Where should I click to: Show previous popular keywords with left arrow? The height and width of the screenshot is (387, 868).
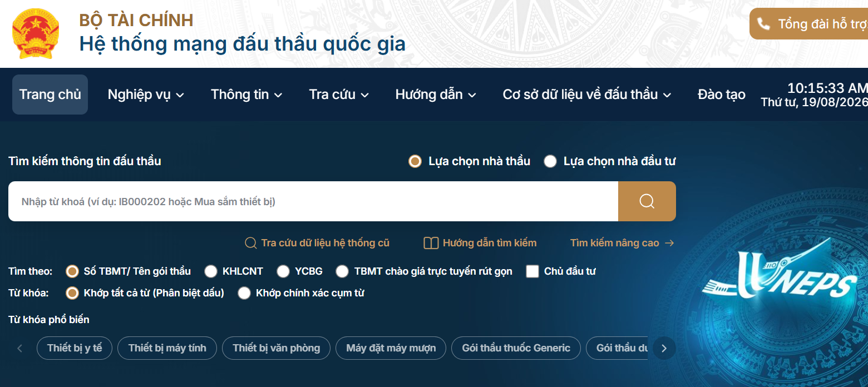(x=20, y=349)
